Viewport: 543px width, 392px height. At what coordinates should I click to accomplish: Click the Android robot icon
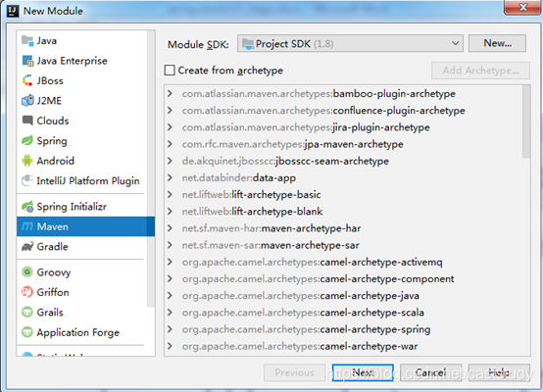tap(27, 161)
